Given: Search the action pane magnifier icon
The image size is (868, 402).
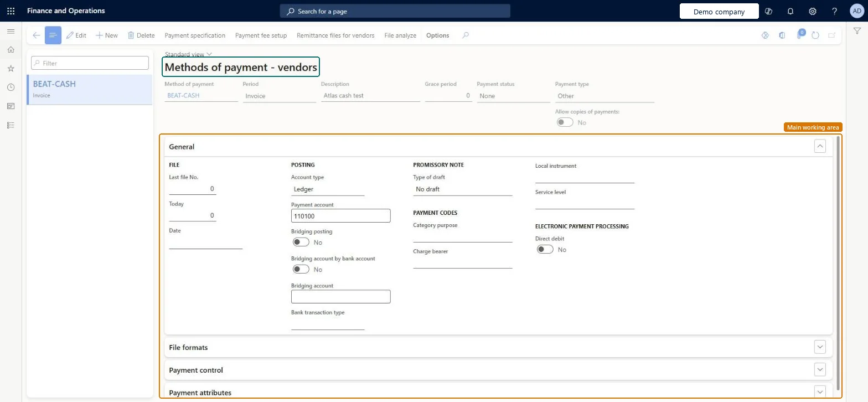Looking at the screenshot, I should point(466,35).
